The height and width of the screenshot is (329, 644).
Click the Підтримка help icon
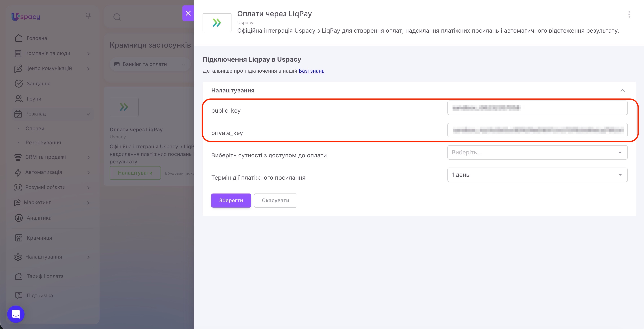point(19,295)
